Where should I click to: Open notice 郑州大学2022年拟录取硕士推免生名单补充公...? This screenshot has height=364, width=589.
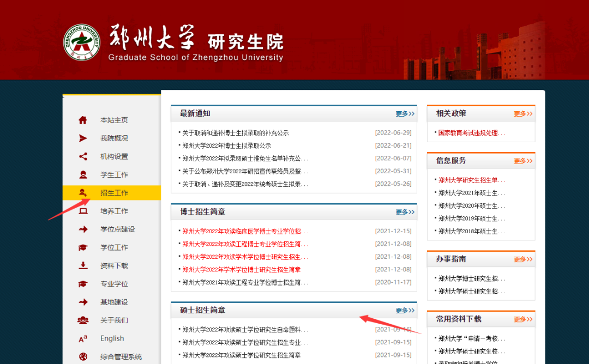(245, 159)
